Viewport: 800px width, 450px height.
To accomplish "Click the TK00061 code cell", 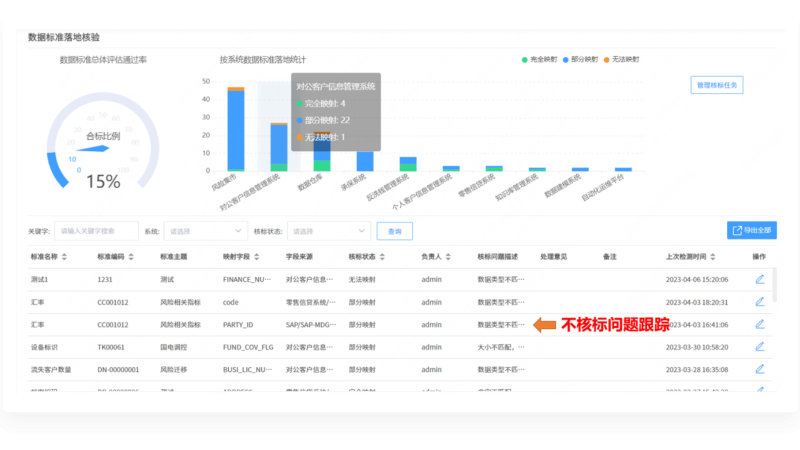I will [x=111, y=347].
